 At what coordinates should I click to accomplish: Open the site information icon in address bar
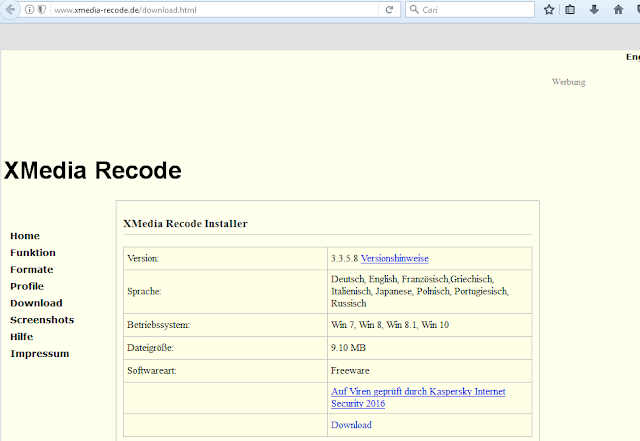point(29,9)
